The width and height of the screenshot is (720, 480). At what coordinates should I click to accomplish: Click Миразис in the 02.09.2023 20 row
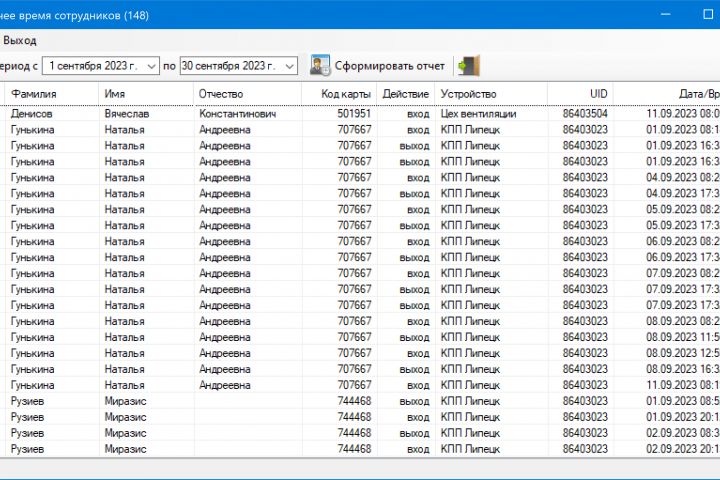tap(125, 449)
